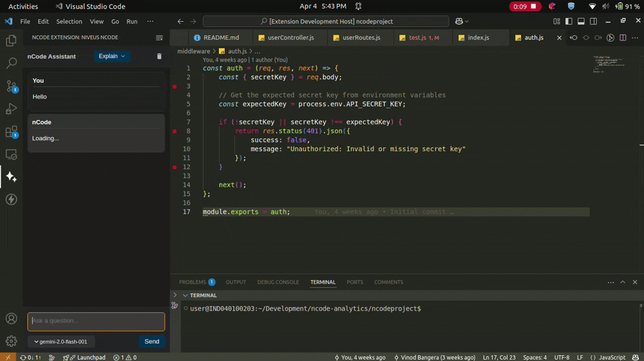Select the JavaScript language mode

(x=612, y=357)
